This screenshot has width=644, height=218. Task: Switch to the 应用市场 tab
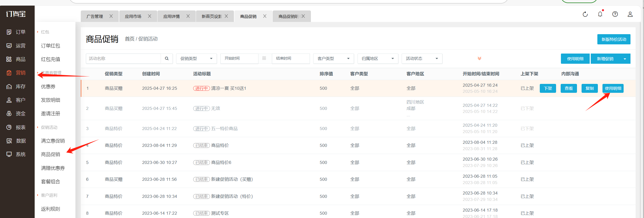click(133, 16)
